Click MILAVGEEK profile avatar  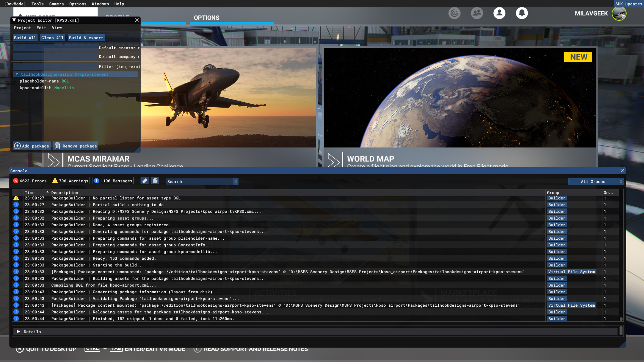[x=619, y=14]
